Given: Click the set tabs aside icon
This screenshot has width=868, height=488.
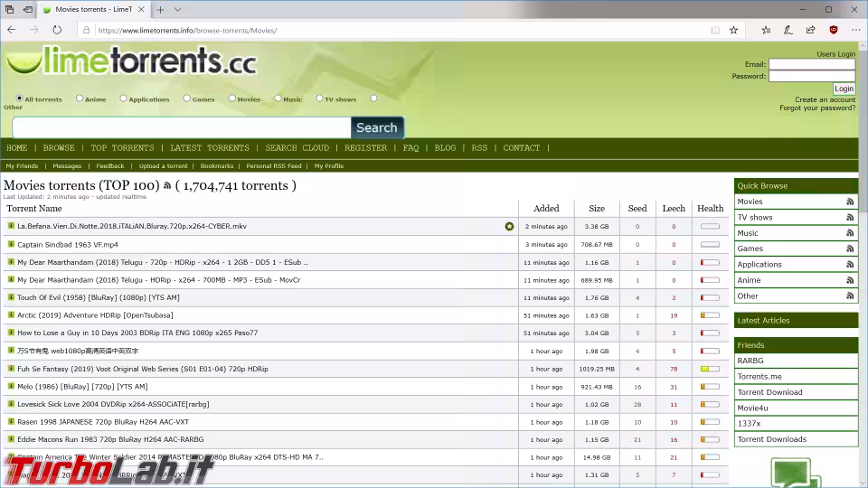Looking at the screenshot, I should point(28,9).
